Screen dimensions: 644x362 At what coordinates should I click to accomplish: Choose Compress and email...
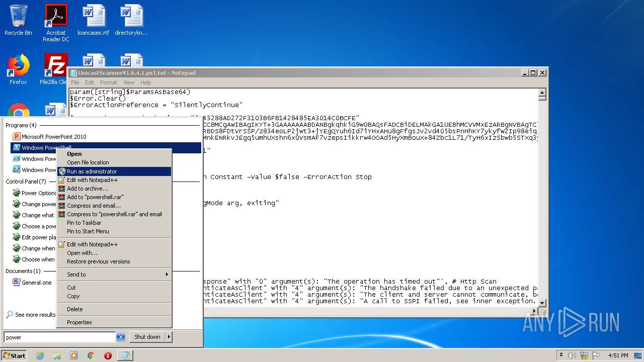pos(114,206)
